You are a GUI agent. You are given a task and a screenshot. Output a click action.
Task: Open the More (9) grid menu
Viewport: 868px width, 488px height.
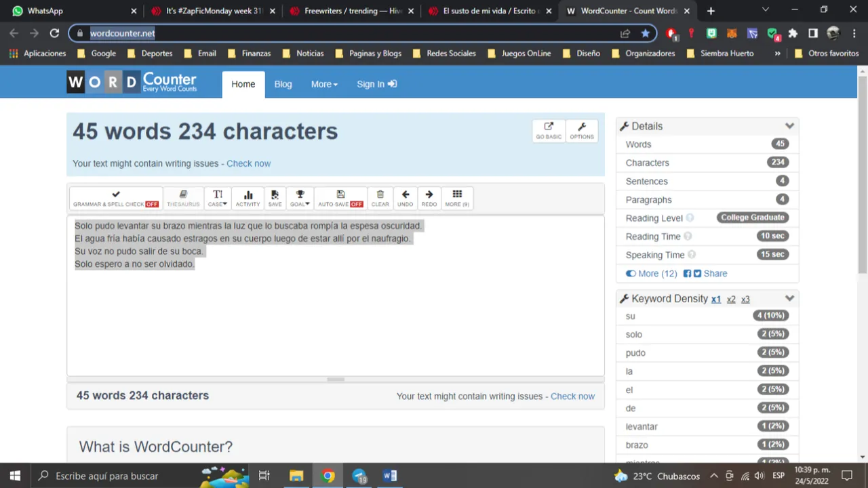[x=457, y=198]
